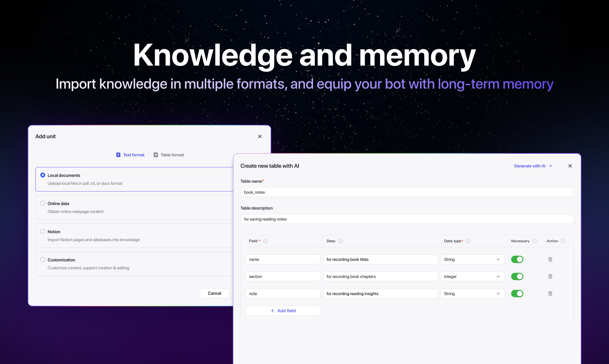Toggle Necessary switch for name field
609x364 pixels.
517,259
